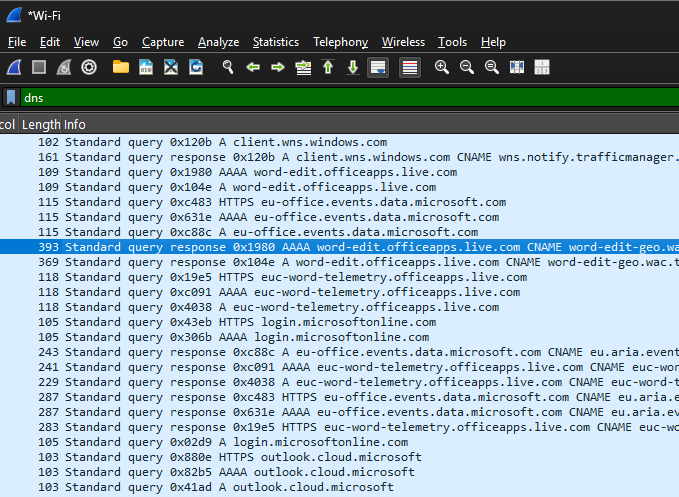Save this capture file
This screenshot has height=497, width=679.
click(x=146, y=67)
